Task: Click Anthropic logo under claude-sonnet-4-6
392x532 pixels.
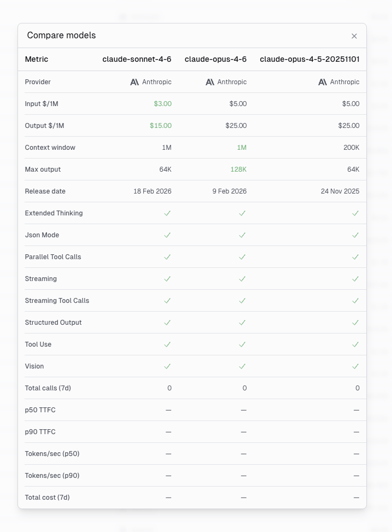Action: tap(134, 82)
